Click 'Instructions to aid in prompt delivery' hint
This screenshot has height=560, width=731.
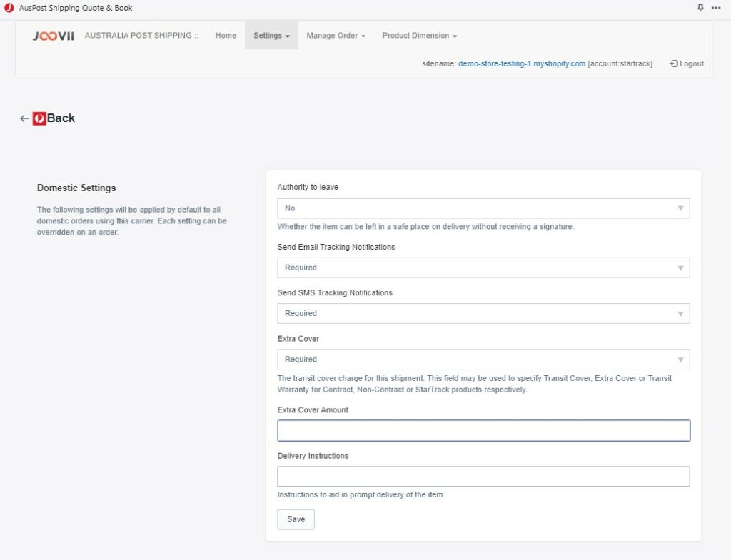pos(361,494)
